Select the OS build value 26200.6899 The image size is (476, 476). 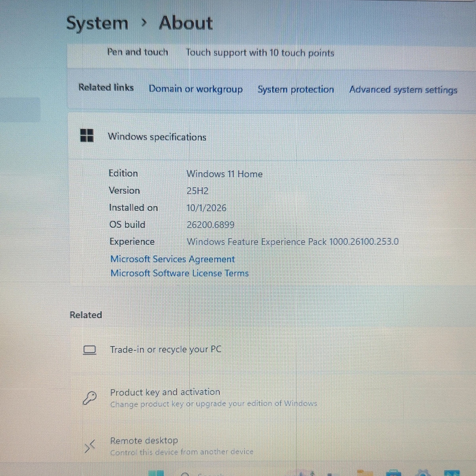click(211, 225)
